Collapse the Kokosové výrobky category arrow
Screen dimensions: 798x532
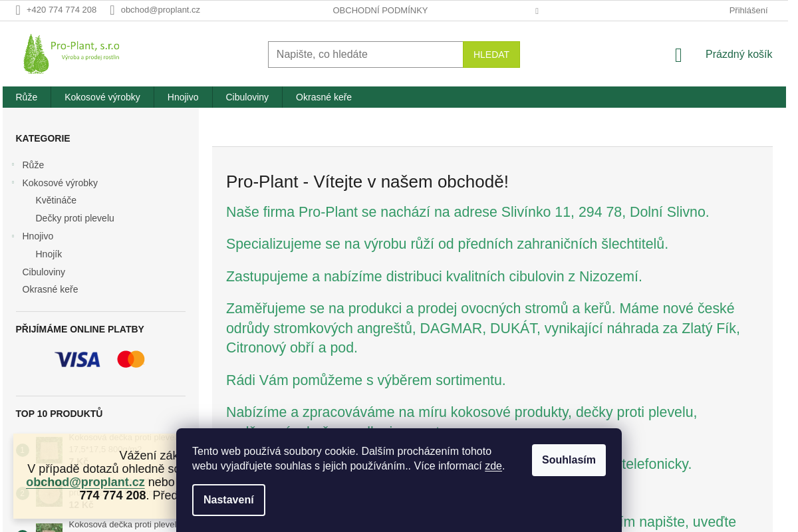(13, 182)
